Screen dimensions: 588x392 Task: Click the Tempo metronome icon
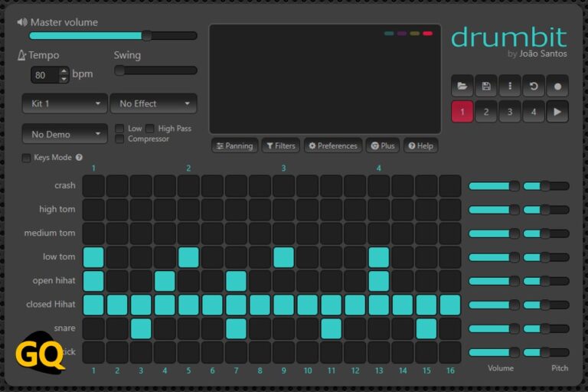21,56
